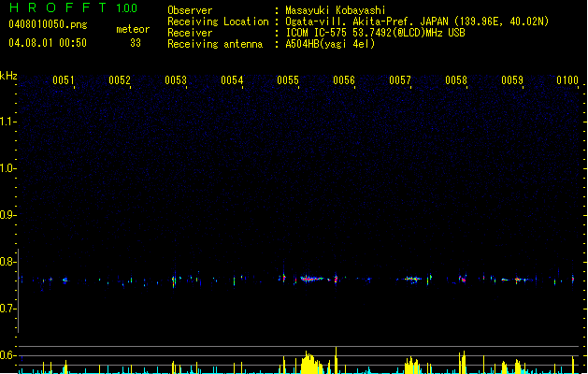Click the Observer label
Viewport: 588px width, 374px height.
190,10
